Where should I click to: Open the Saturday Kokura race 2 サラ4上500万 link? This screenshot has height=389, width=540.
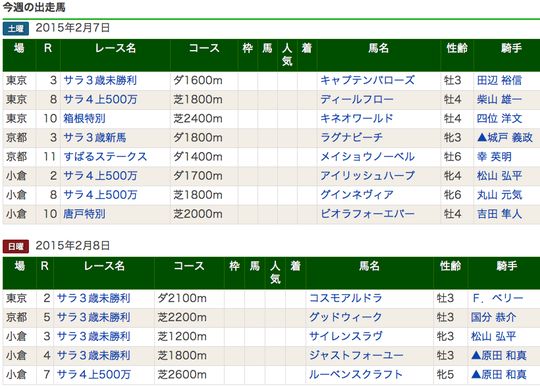[x=100, y=176]
